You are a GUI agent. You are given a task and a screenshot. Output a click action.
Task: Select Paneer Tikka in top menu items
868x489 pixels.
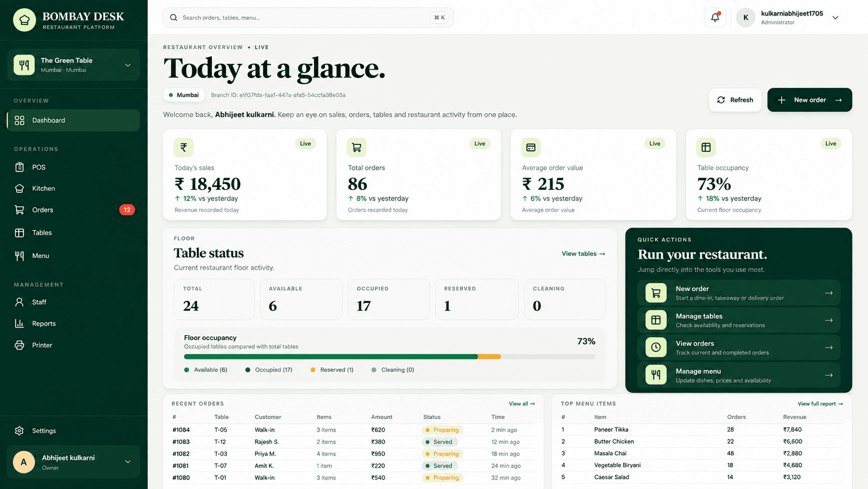[x=702, y=430]
